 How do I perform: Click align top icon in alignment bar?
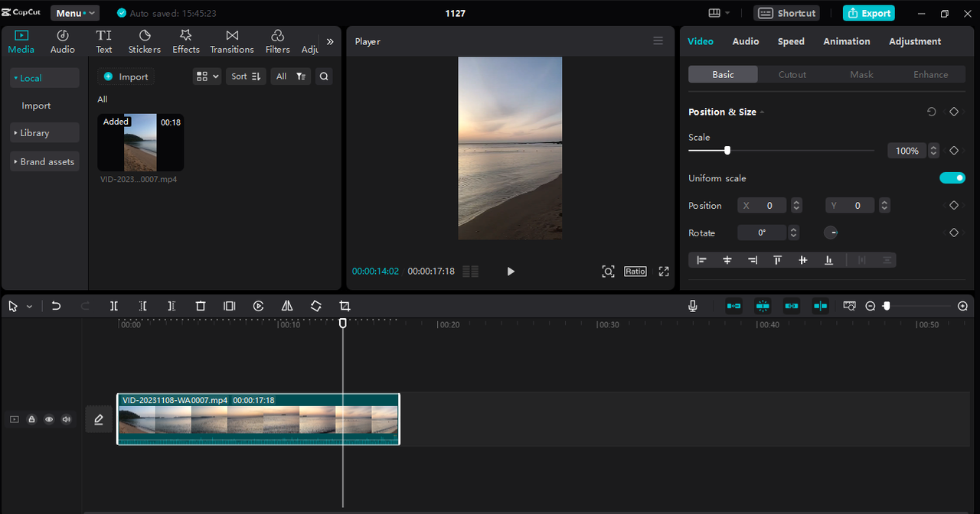[x=777, y=260]
